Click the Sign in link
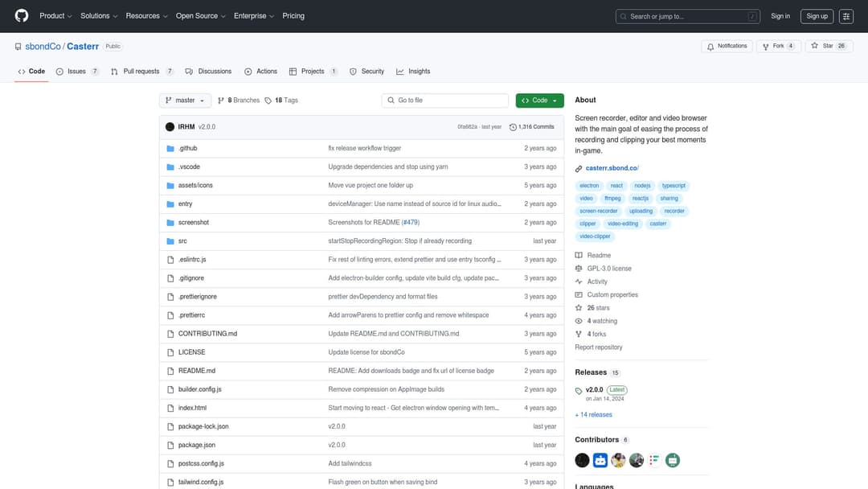The height and width of the screenshot is (489, 868). (x=780, y=16)
